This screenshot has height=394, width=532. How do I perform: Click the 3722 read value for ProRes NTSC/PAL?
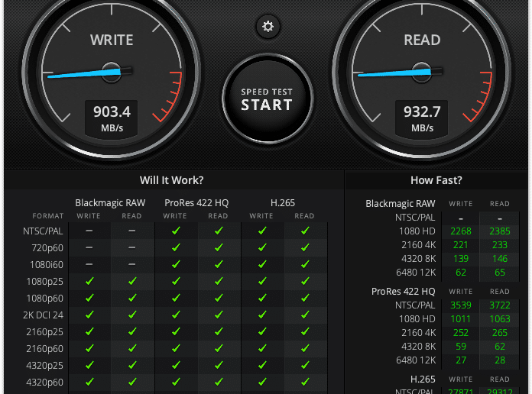click(x=500, y=305)
